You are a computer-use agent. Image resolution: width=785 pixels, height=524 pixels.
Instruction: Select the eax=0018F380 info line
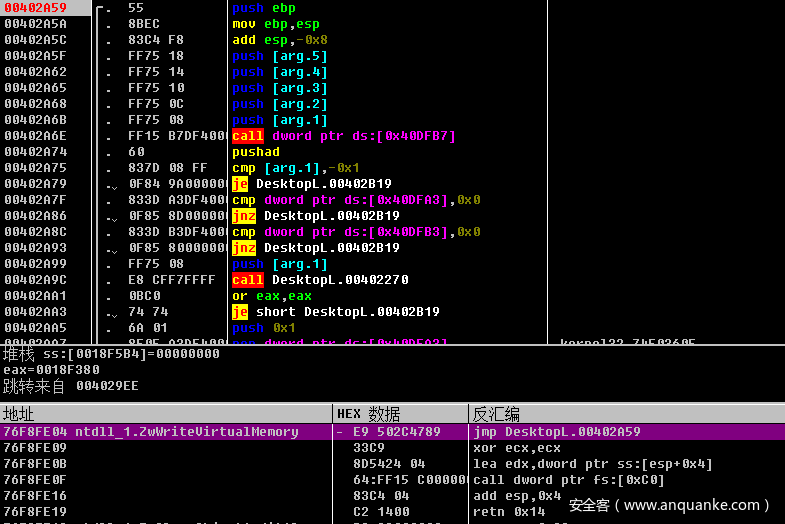pos(44,369)
